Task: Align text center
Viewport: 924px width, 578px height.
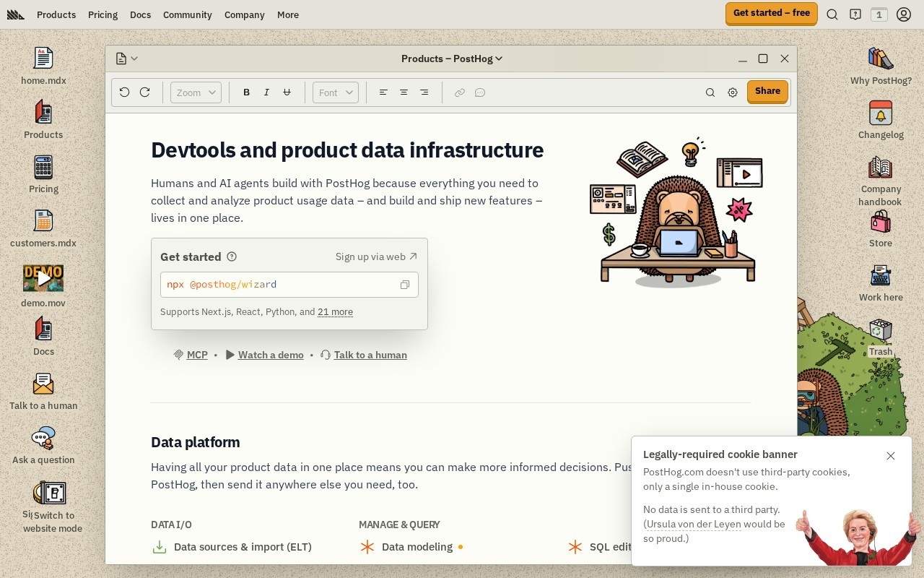Action: point(404,92)
